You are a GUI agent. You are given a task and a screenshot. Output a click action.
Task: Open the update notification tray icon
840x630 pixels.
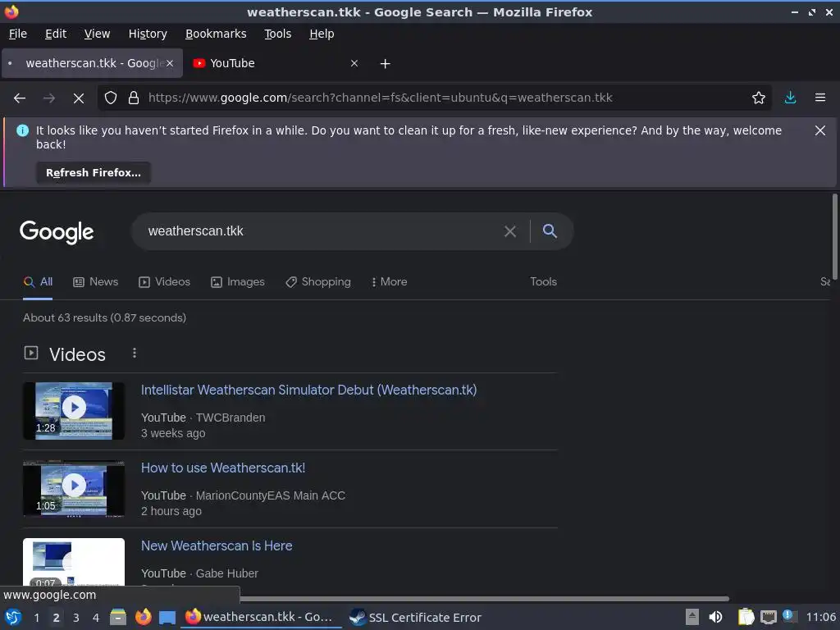click(x=788, y=616)
